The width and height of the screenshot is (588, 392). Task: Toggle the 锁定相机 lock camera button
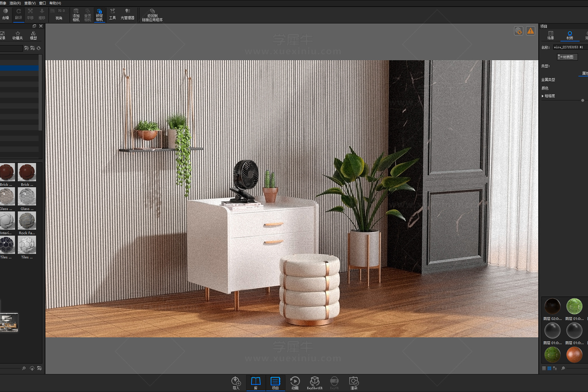pos(99,15)
